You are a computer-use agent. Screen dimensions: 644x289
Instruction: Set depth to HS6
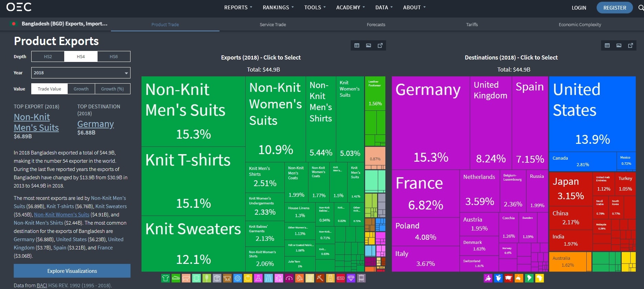(x=114, y=56)
